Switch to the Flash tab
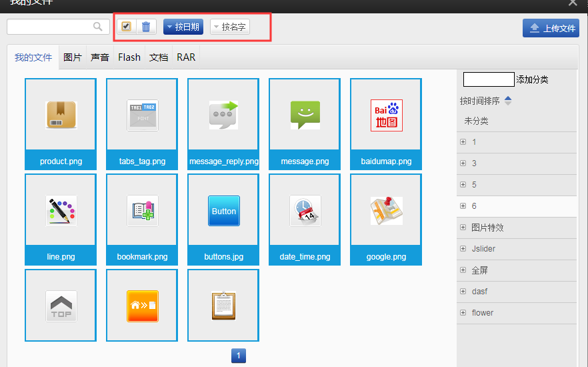This screenshot has height=367, width=588. click(129, 57)
